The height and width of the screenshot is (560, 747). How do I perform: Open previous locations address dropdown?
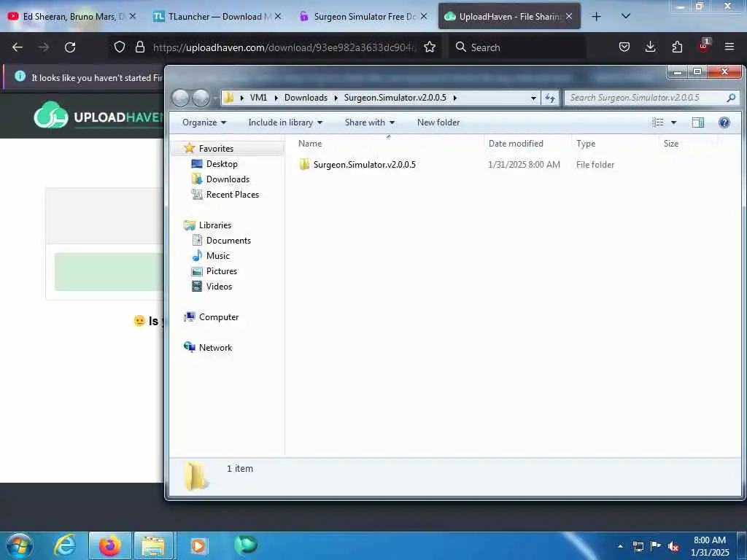pos(533,98)
